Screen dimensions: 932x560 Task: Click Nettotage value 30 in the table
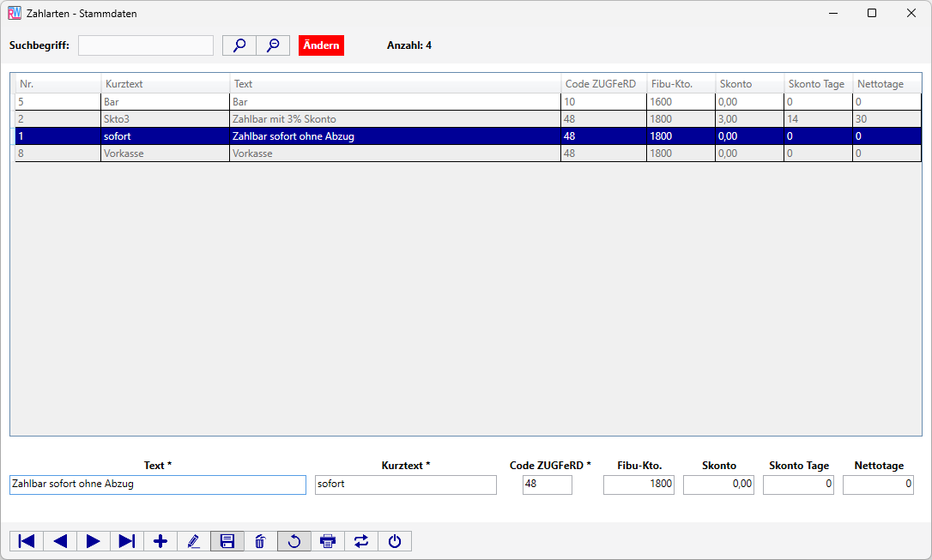(x=887, y=118)
